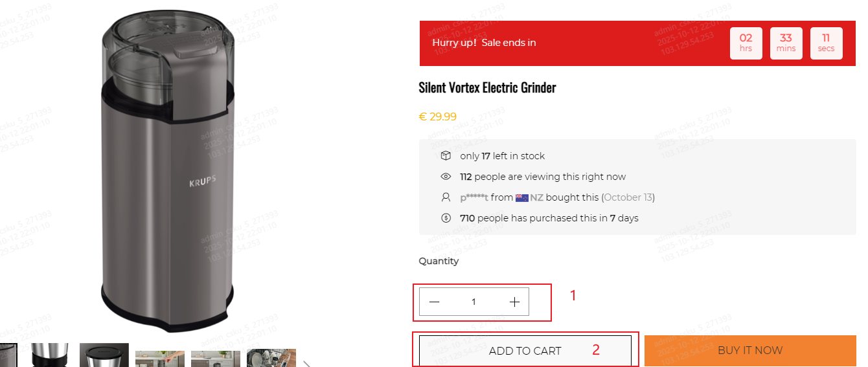Viewport: 868px width, 367px height.
Task: Click the eye icon beside viewer count
Action: 446,177
